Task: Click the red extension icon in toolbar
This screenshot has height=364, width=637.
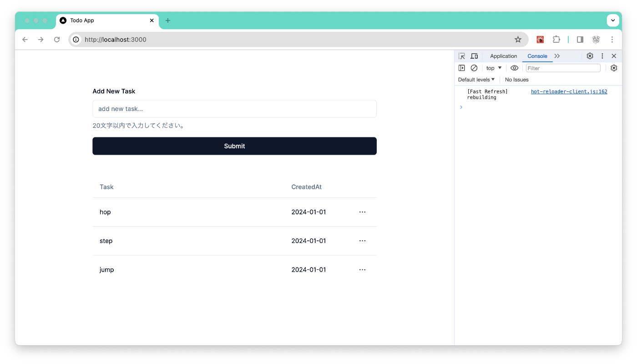Action: pos(540,40)
